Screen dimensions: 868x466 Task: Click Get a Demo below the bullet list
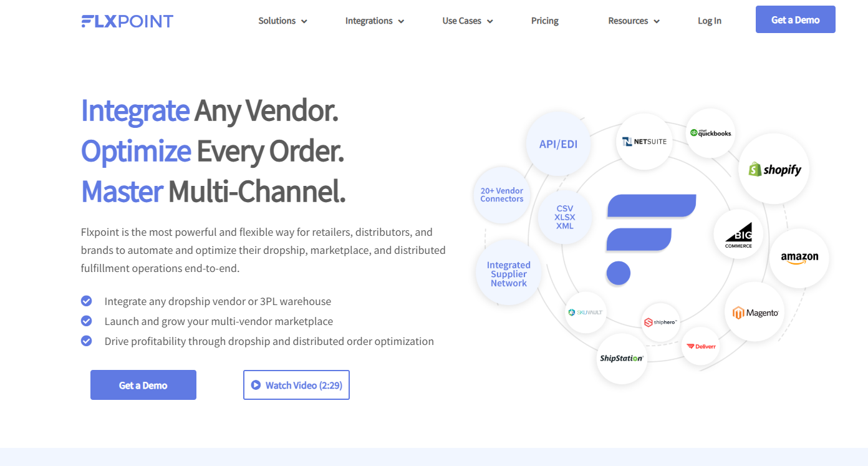tap(143, 385)
